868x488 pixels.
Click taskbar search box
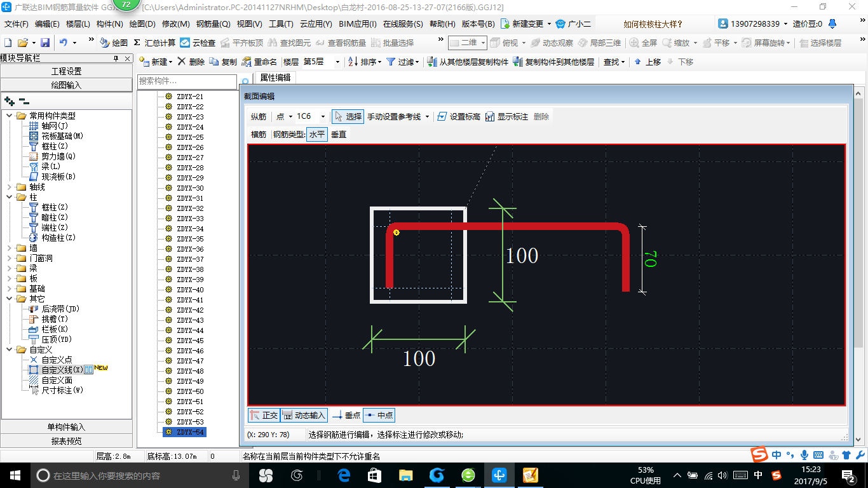(139, 475)
